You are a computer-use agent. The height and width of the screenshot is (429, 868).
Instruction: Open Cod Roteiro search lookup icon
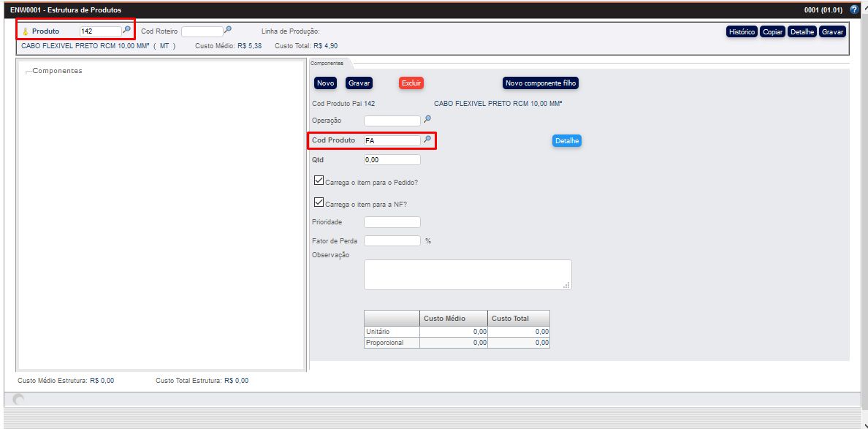click(228, 30)
